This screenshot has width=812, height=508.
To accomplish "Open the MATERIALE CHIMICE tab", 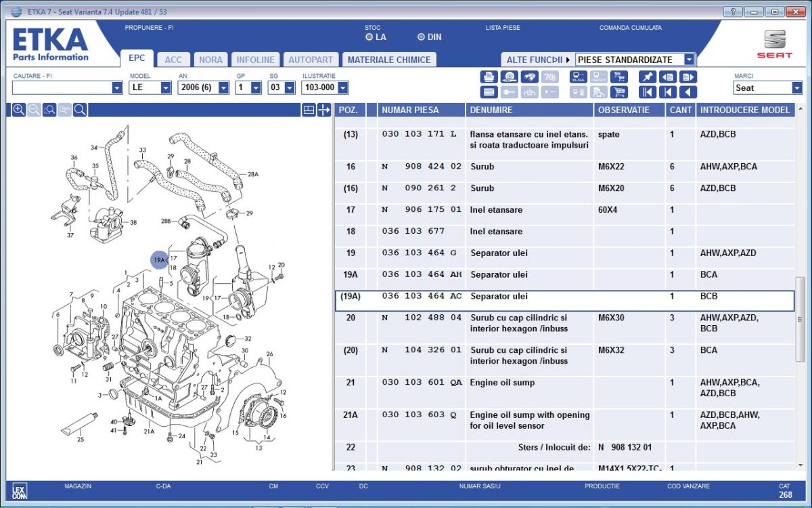I will (x=388, y=60).
